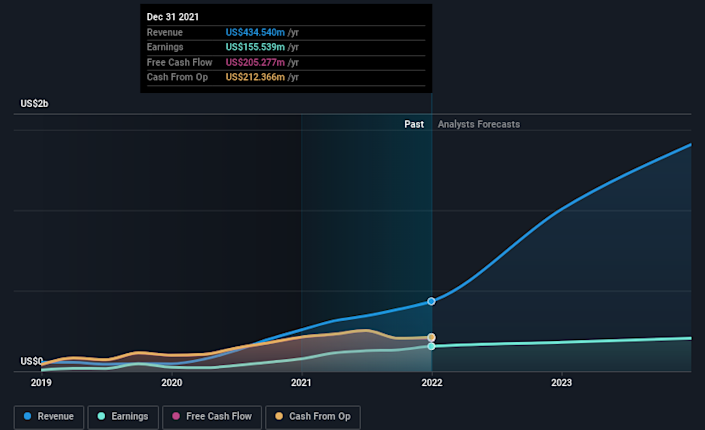Hide the Free Cash Flow legend series
The height and width of the screenshot is (430, 705).
212,416
